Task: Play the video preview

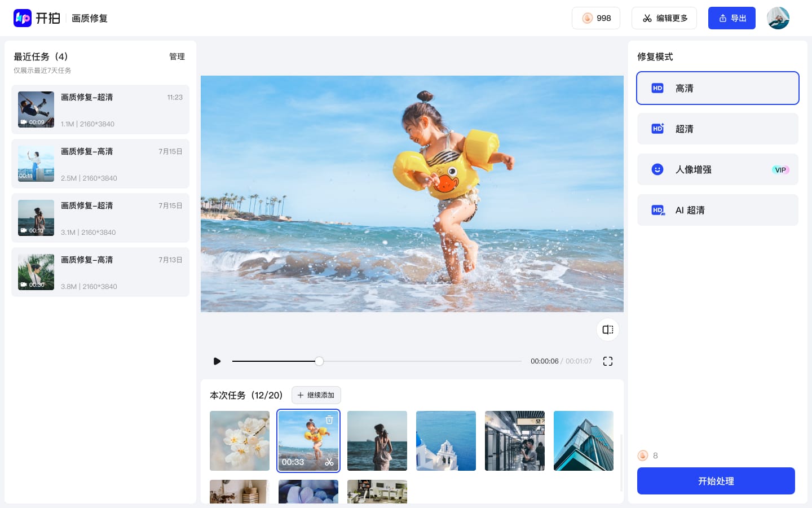Action: click(217, 361)
